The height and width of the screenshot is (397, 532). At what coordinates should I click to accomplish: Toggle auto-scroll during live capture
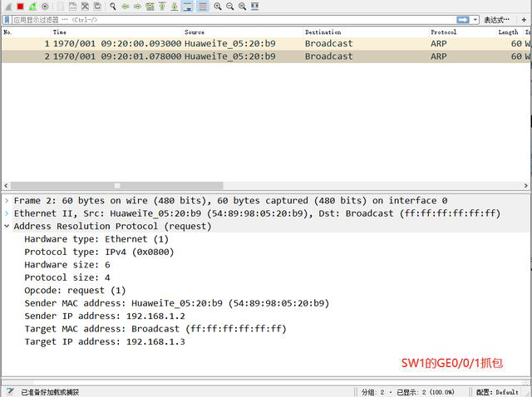pyautogui.click(x=188, y=6)
